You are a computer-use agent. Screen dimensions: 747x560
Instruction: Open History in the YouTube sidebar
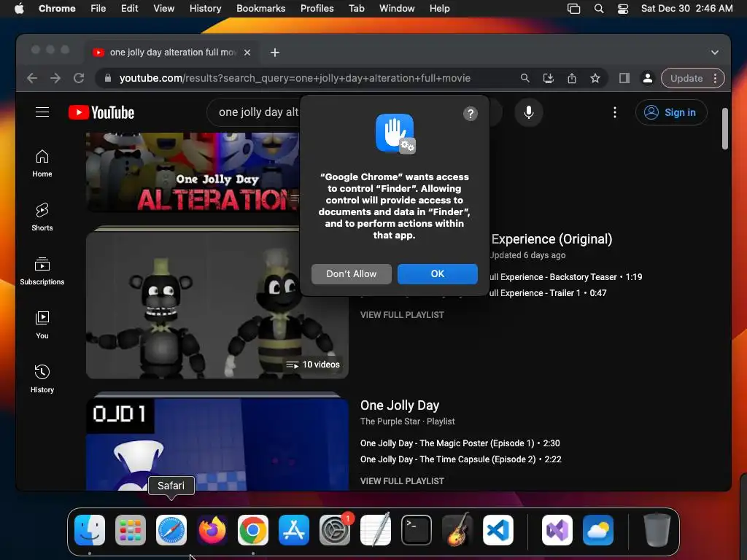pos(42,378)
